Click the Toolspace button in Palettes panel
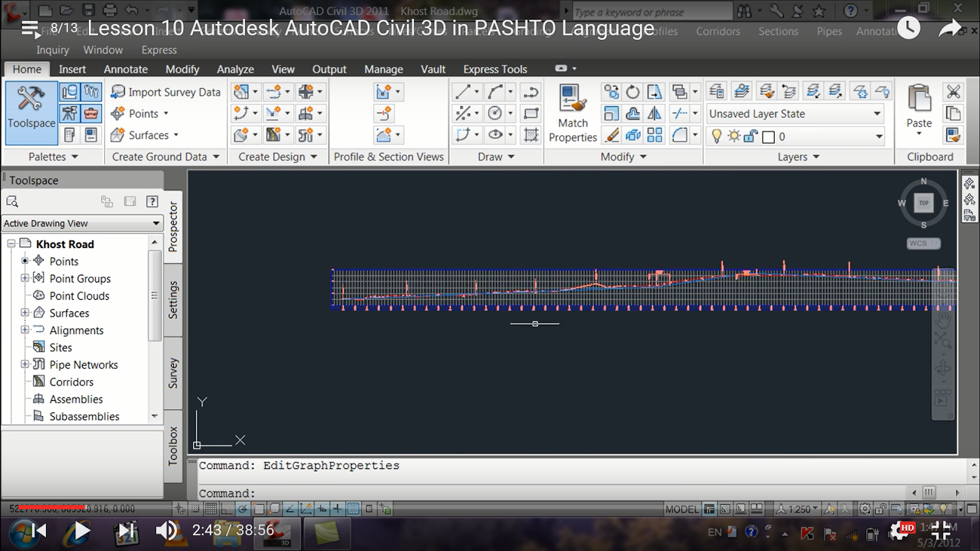This screenshot has width=980, height=551. [x=30, y=113]
